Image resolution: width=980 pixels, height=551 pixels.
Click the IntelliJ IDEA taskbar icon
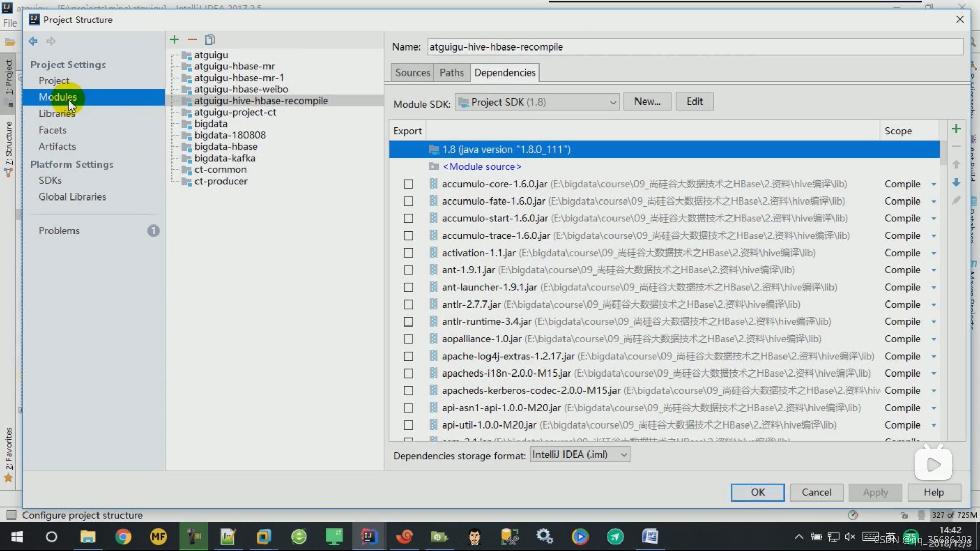tap(369, 537)
